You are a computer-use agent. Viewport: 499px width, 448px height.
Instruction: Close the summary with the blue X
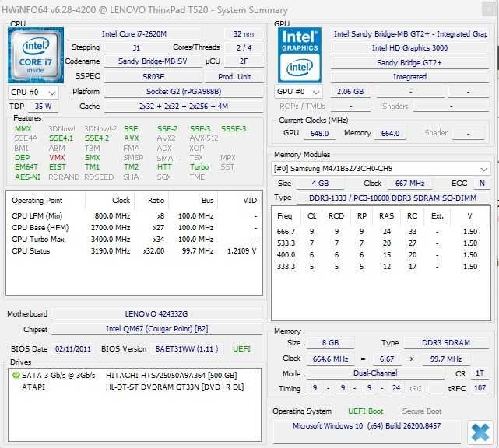tap(480, 432)
